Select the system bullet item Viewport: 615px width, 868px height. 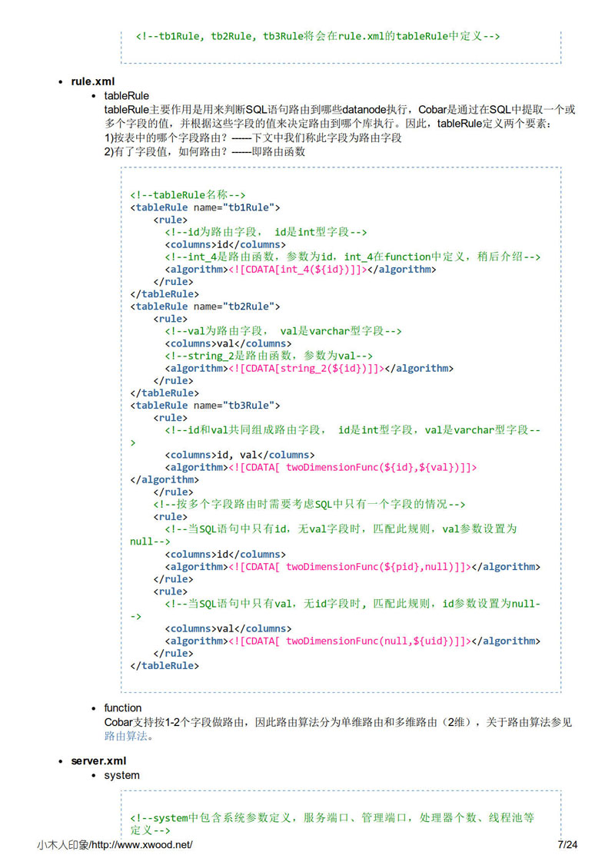pyautogui.click(x=122, y=775)
